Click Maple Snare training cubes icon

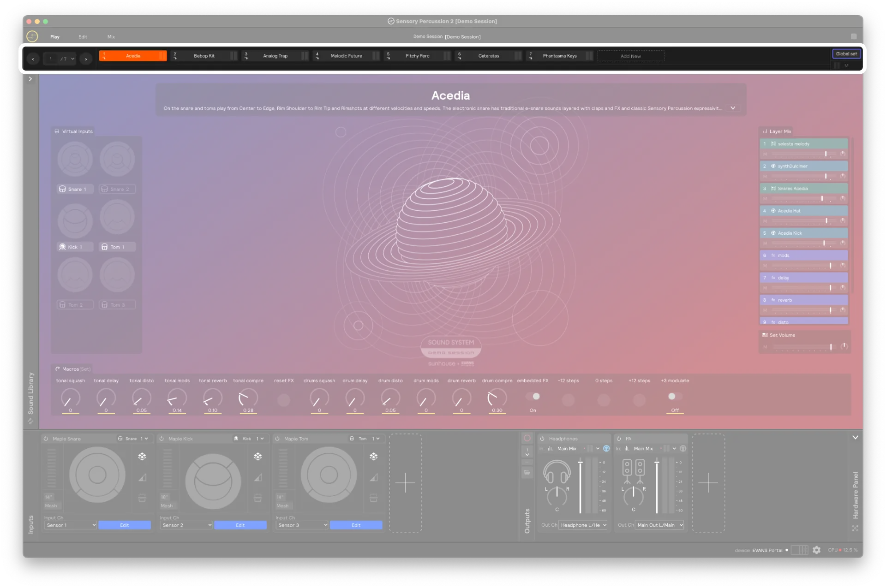(x=142, y=456)
